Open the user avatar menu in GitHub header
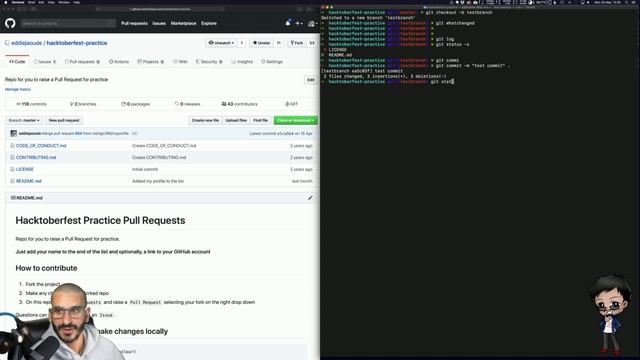640x360 pixels. pos(312,24)
